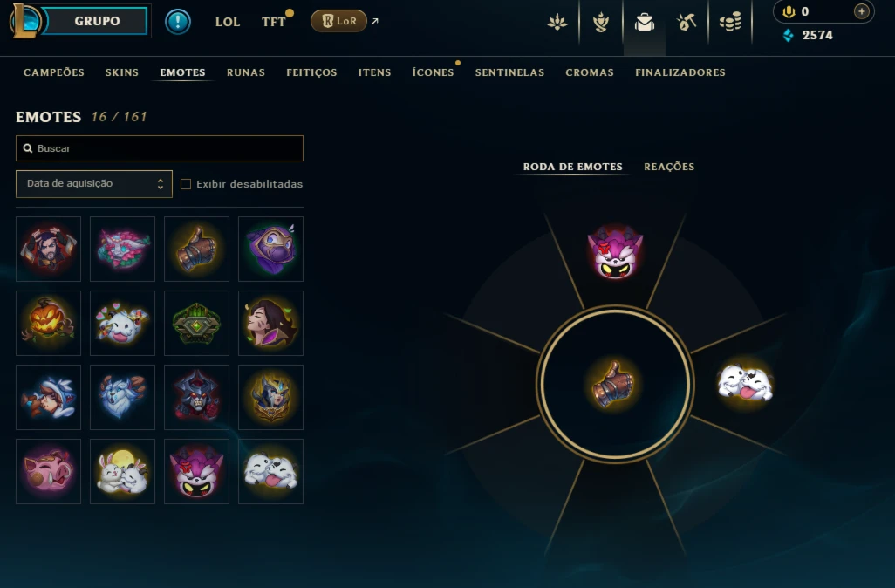Launch LoR via its button
Viewport: 895px width, 588px height.
(x=338, y=21)
